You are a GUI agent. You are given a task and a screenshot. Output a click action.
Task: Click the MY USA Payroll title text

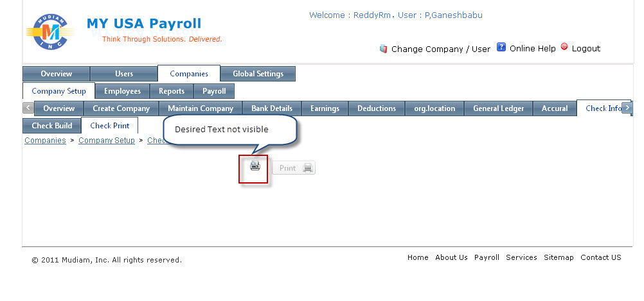point(144,23)
